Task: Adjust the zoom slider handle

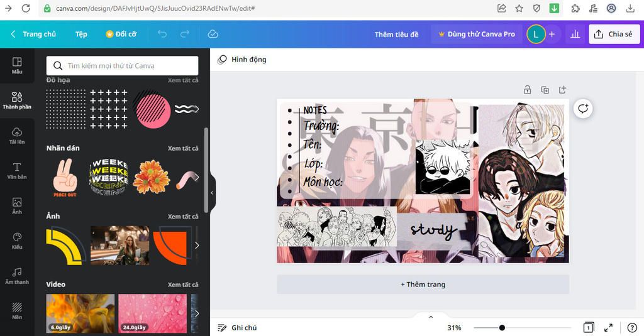Action: click(502, 328)
